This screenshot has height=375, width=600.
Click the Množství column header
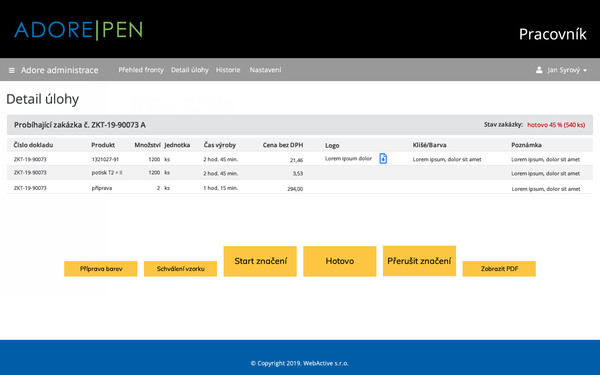click(x=147, y=145)
